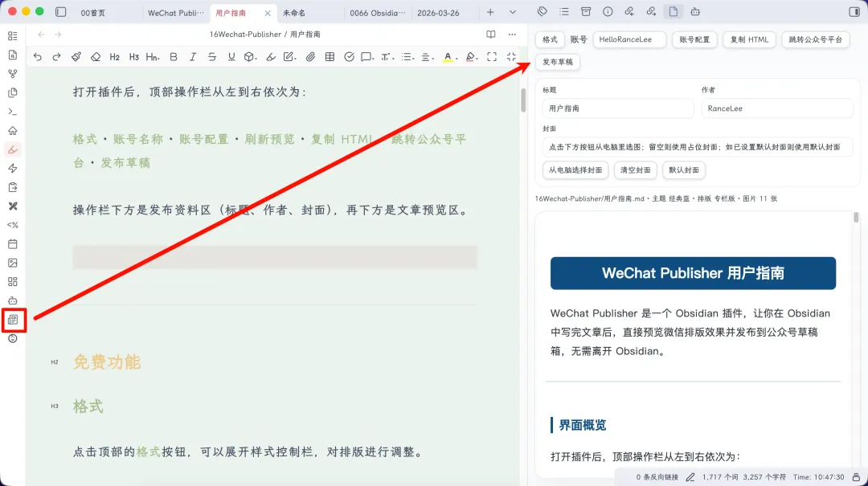868x486 pixels.
Task: Click the shrink corners icon in toolbar
Action: click(x=511, y=57)
